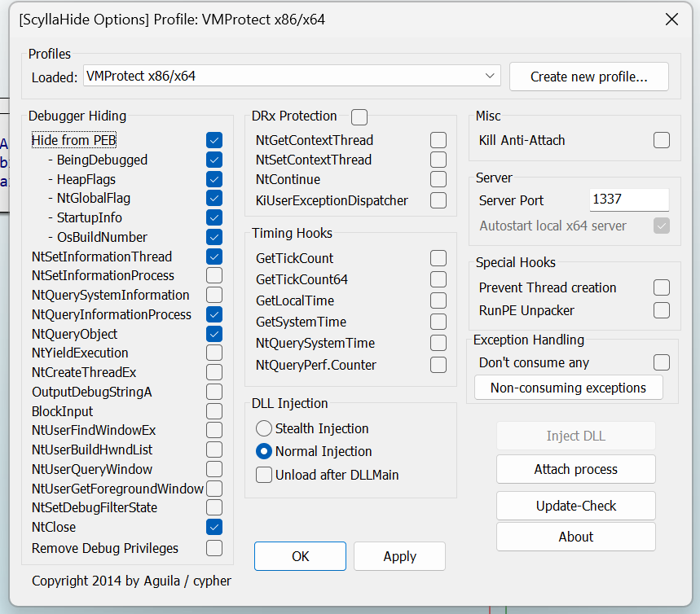Check Unload after DLLMain

[x=264, y=475]
